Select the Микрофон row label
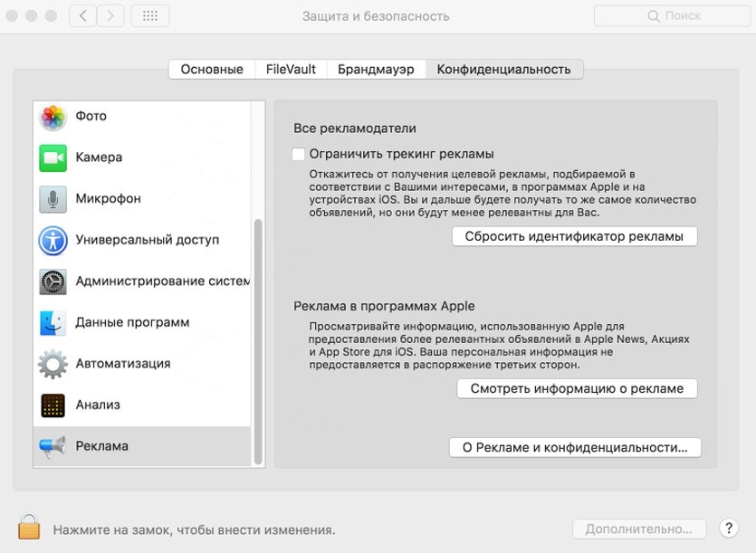Screen dimensions: 756x553 pos(108,198)
